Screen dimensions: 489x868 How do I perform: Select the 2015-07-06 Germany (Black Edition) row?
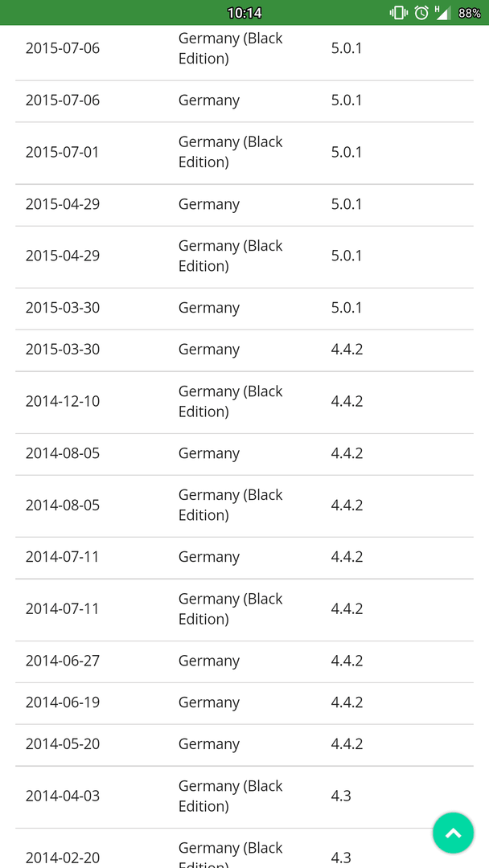point(244,49)
